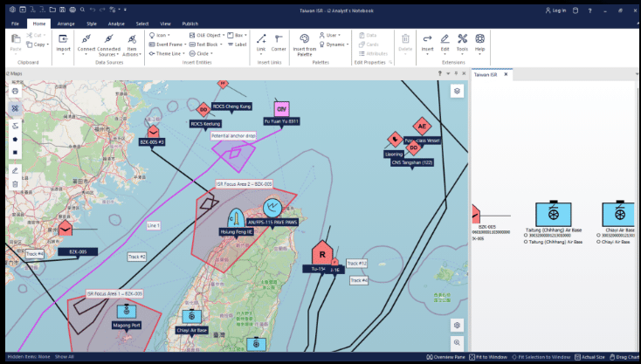Image resolution: width=641 pixels, height=364 pixels.
Task: Click the print icon in map sidebar
Action: coord(15,91)
